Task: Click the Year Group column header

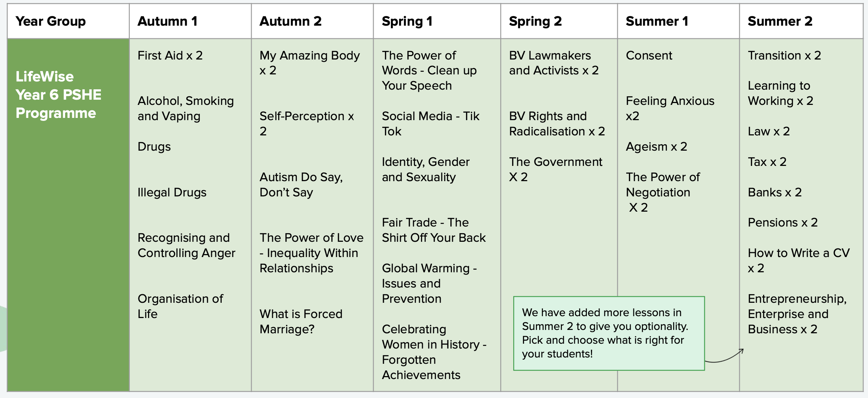Action: point(51,21)
